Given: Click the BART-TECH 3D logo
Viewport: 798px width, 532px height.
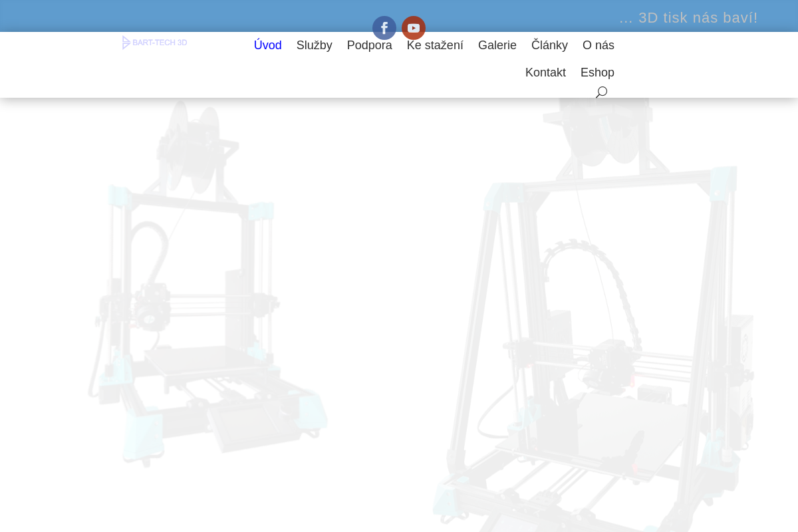Looking at the screenshot, I should 155,43.
